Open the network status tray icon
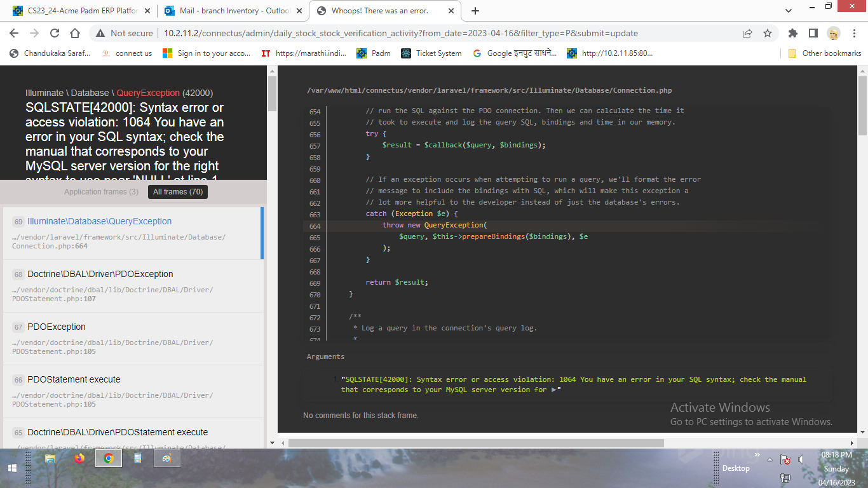 [785, 477]
